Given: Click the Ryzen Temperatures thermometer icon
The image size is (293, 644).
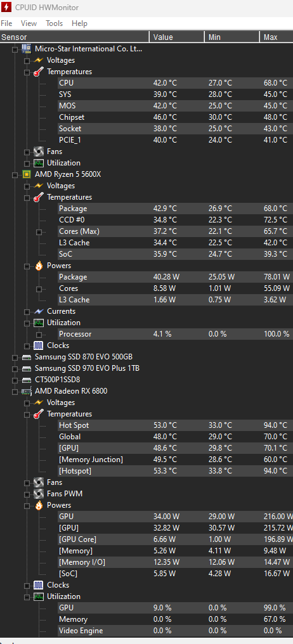Looking at the screenshot, I should point(39,197).
